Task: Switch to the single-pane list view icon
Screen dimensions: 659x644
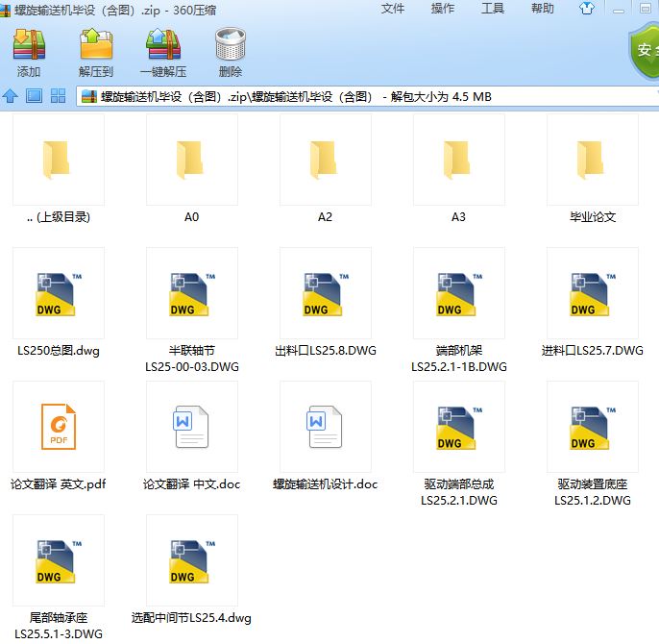Action: (x=34, y=96)
